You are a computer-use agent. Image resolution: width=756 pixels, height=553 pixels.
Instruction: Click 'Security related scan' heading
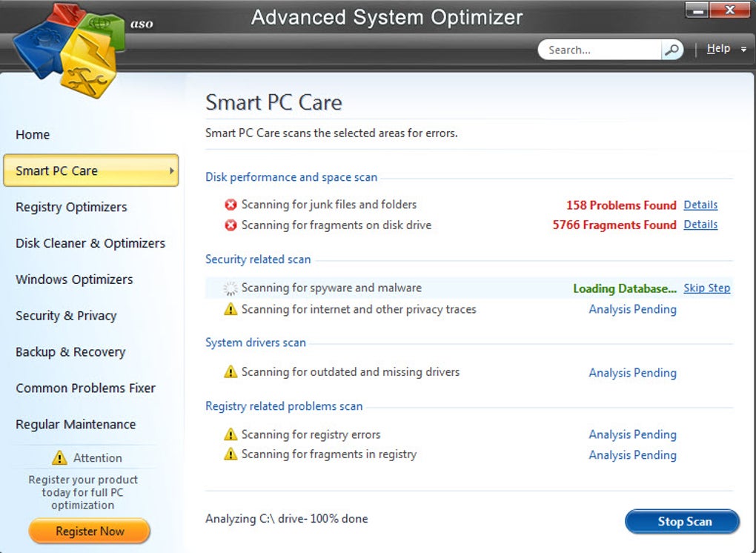click(258, 259)
